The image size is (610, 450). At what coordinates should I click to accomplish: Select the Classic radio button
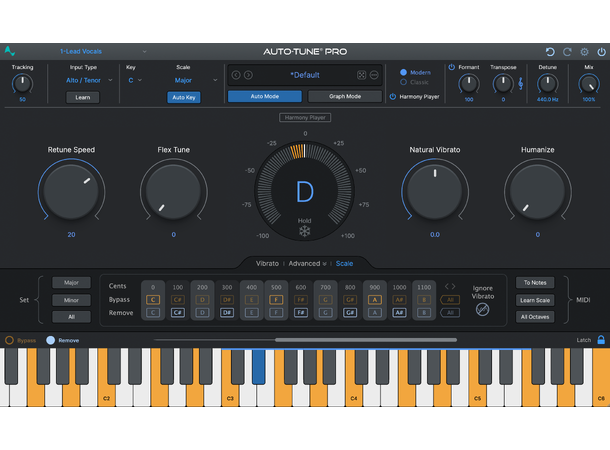[x=403, y=82]
